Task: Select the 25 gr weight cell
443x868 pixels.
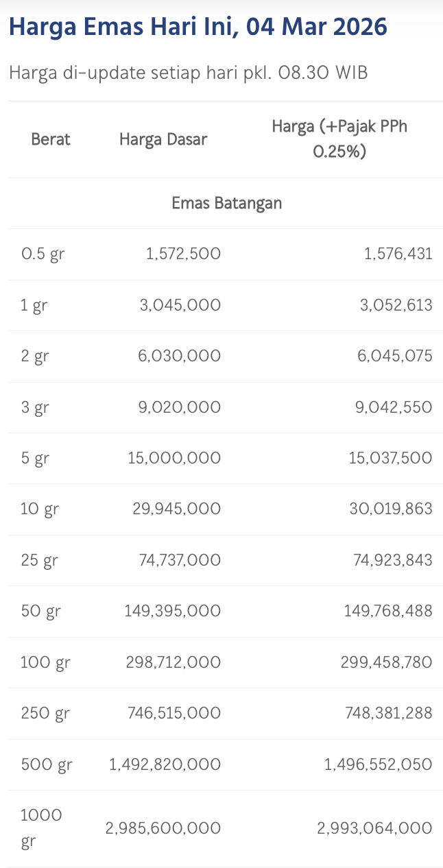Action: [x=40, y=561]
